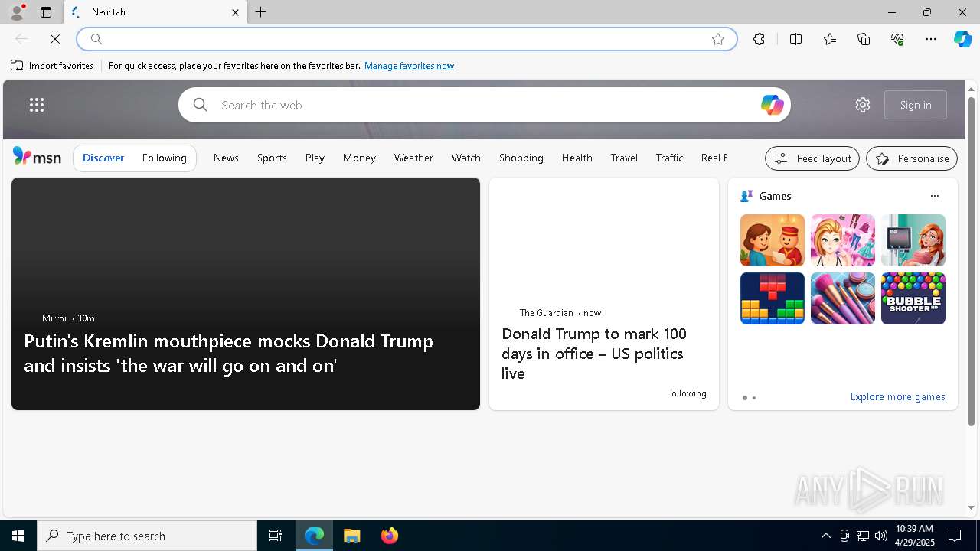The width and height of the screenshot is (980, 551).
Task: Play the fashion makeover girl game
Action: 843,240
